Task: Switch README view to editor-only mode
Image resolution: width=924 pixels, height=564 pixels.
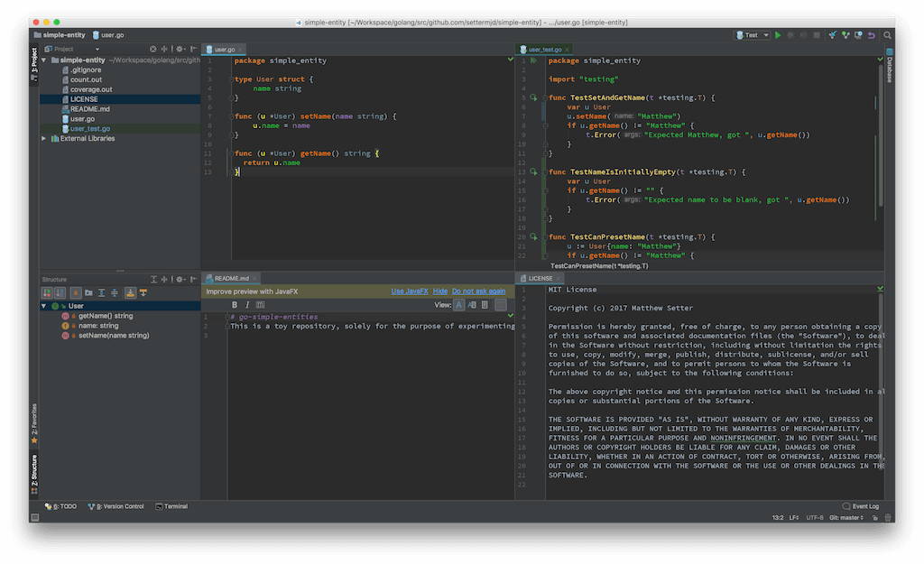Action: click(458, 304)
